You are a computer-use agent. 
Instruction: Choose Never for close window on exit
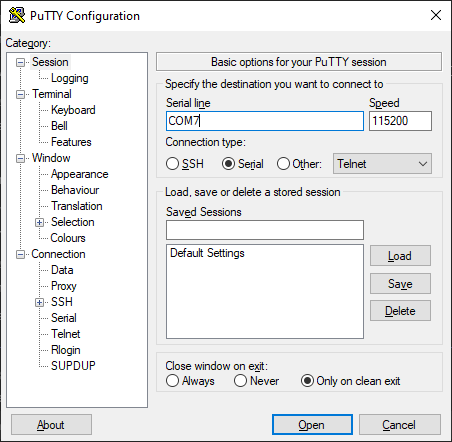[x=240, y=381]
